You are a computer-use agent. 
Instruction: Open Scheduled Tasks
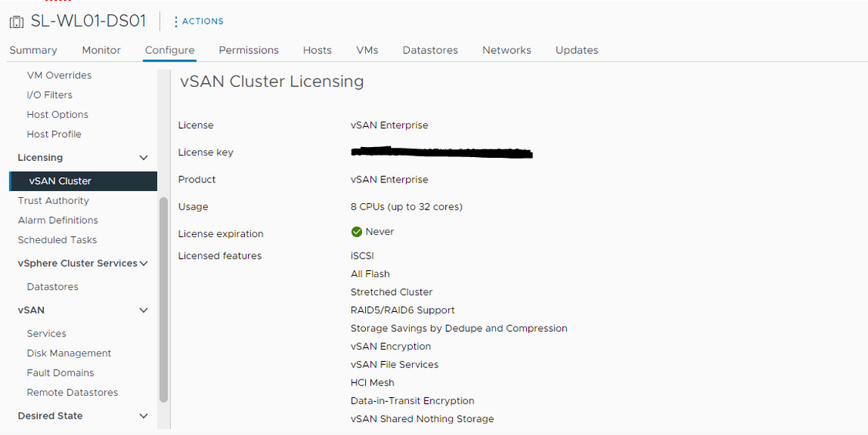pyautogui.click(x=57, y=240)
